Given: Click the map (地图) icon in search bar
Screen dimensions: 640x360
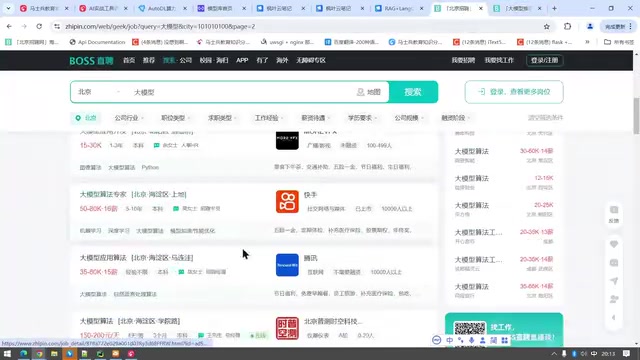Looking at the screenshot, I should pos(360,92).
